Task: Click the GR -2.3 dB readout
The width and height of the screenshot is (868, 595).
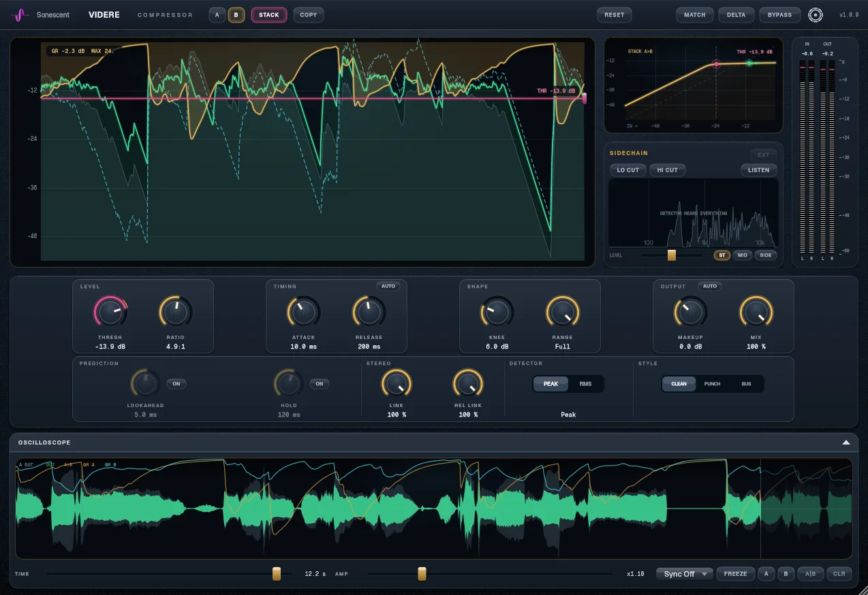Action: click(x=69, y=51)
